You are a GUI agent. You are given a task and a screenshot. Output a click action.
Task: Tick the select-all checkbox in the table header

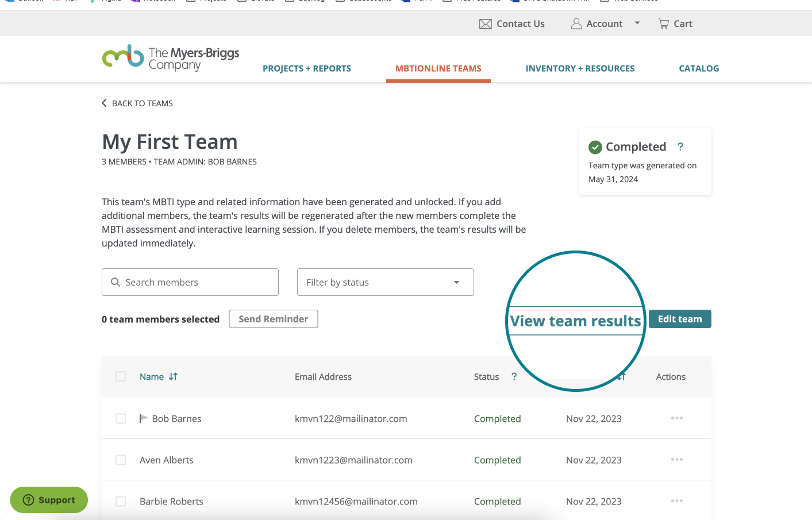tap(121, 376)
